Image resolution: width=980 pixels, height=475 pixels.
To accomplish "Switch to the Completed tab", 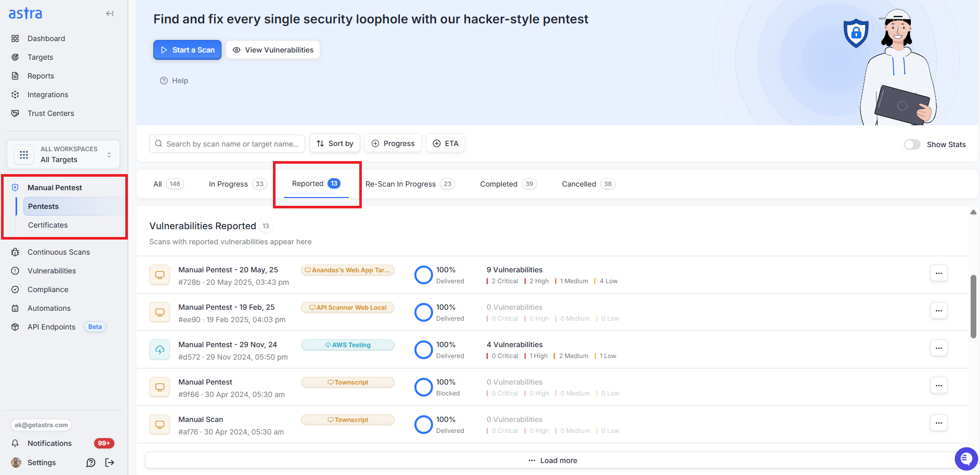I will 508,184.
